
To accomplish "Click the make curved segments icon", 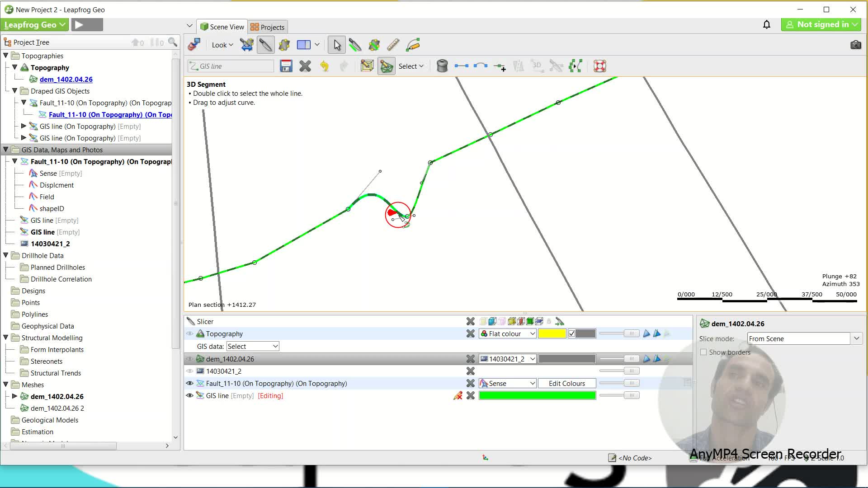I will click(480, 66).
